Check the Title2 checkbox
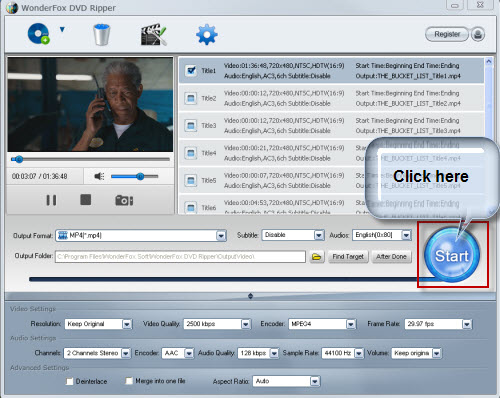Viewport: 500px width, 398px height. tap(191, 98)
